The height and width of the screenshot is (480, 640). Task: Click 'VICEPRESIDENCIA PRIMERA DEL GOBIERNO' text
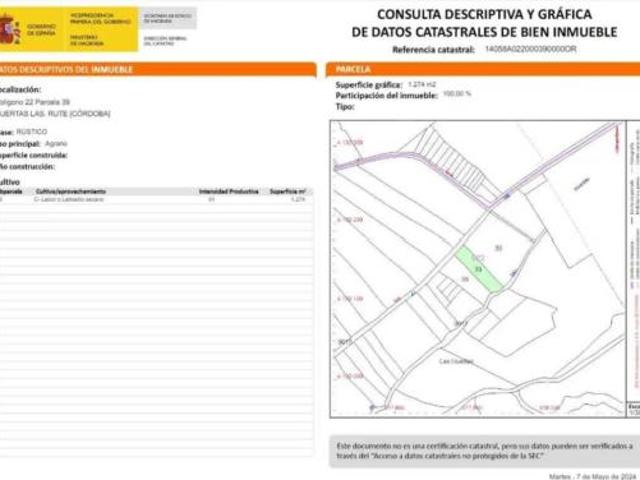(x=100, y=18)
